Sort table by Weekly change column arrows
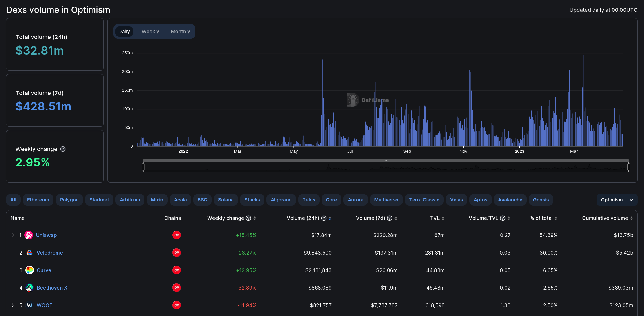The height and width of the screenshot is (316, 644). pos(255,218)
